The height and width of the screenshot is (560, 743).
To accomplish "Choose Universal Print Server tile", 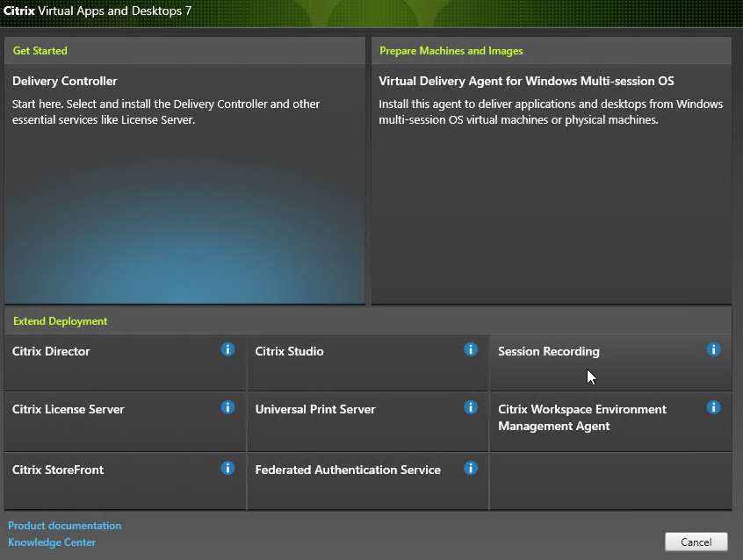I will [368, 421].
